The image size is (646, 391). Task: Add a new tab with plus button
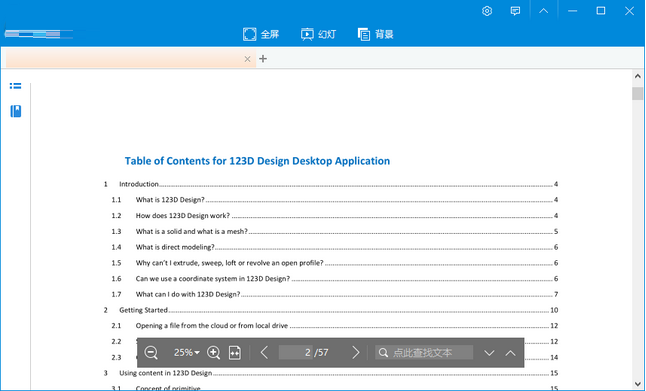click(x=263, y=59)
